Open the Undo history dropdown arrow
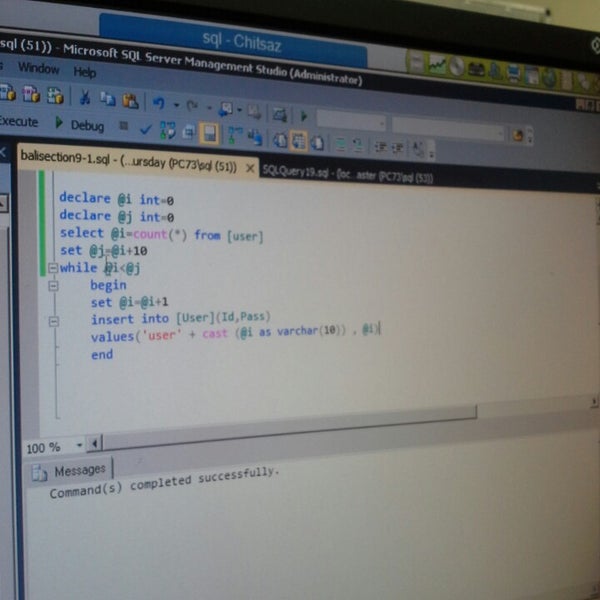 point(176,105)
